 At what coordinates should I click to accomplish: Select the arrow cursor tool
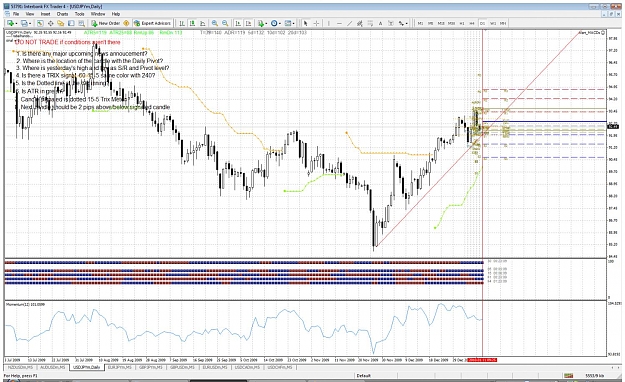[306, 23]
